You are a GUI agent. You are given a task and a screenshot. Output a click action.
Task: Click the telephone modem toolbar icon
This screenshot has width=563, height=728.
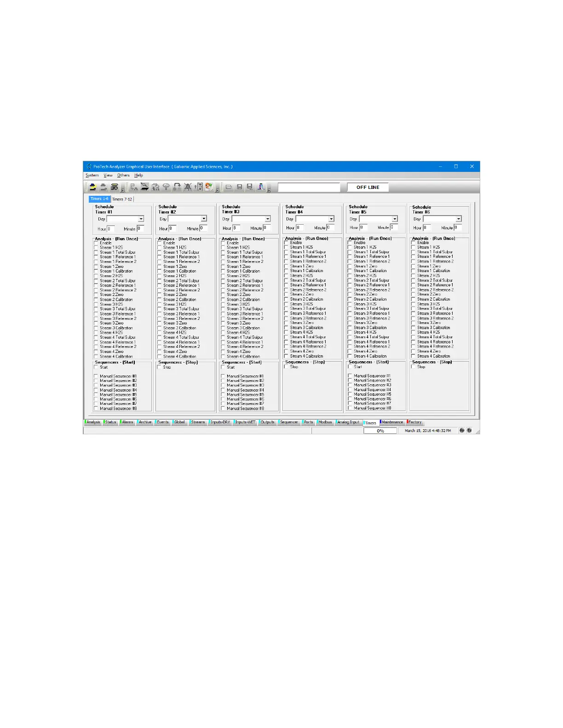115,187
